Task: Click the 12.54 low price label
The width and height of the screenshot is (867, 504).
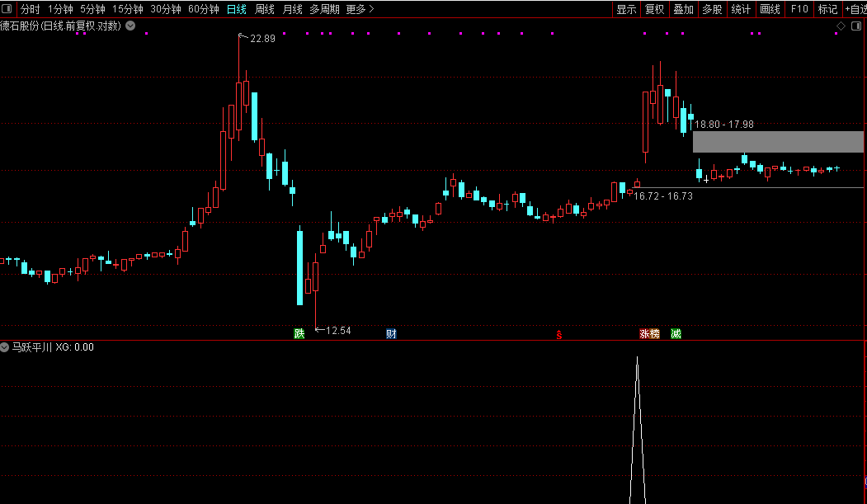Action: point(338,331)
